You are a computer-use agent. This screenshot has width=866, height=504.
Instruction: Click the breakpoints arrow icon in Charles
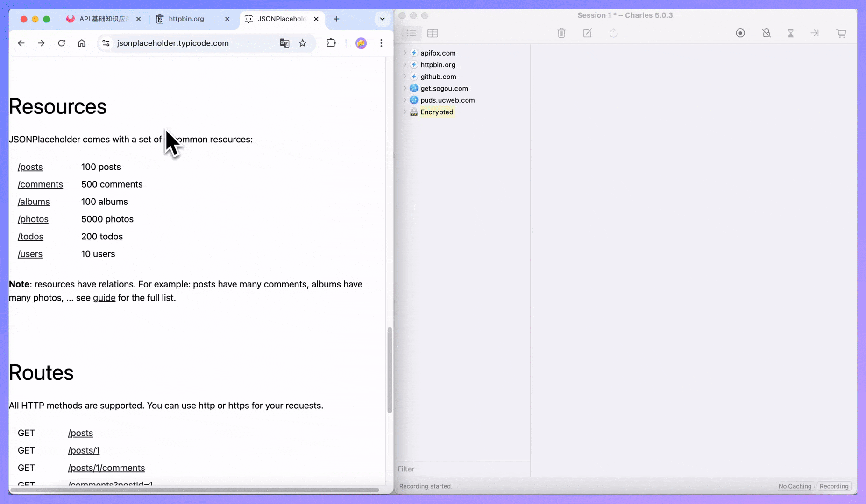815,33
